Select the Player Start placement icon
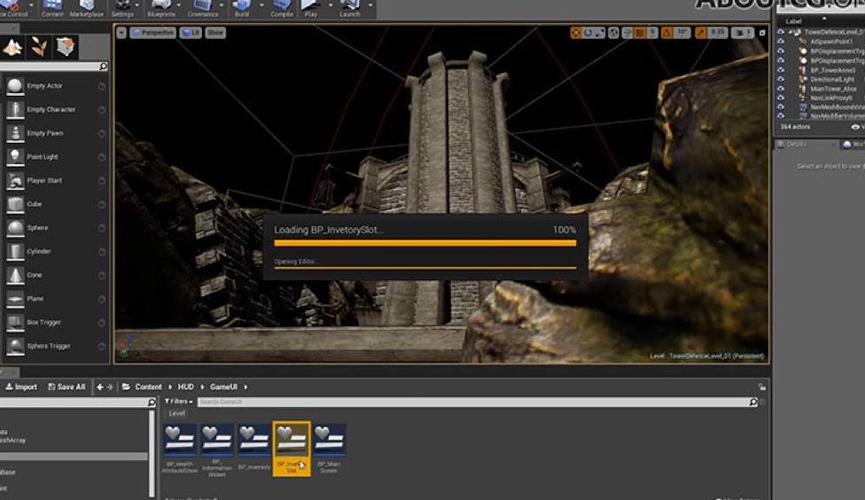This screenshot has width=865, height=500. point(15,180)
